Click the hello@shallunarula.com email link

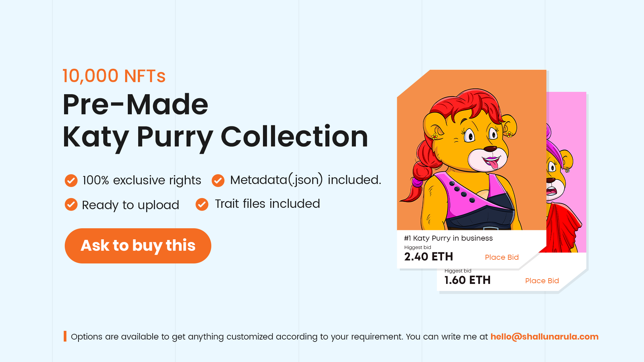pyautogui.click(x=544, y=337)
